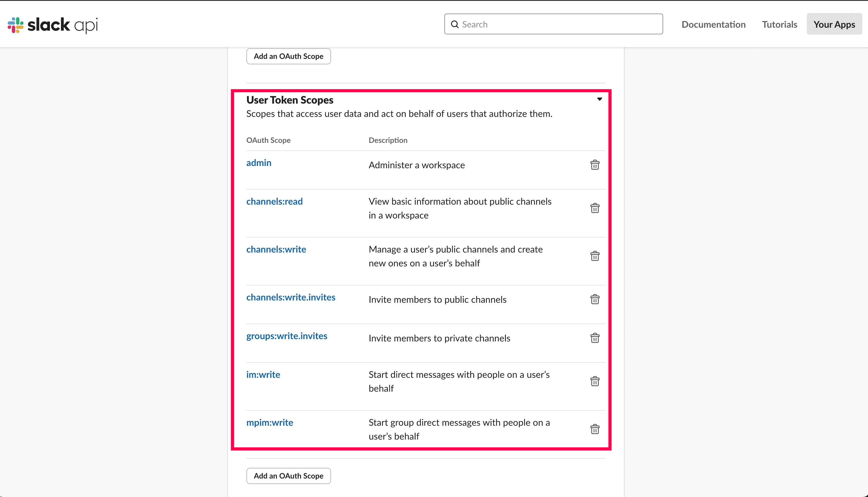Click the search magnifier icon
Image resolution: width=868 pixels, height=497 pixels.
pos(454,24)
